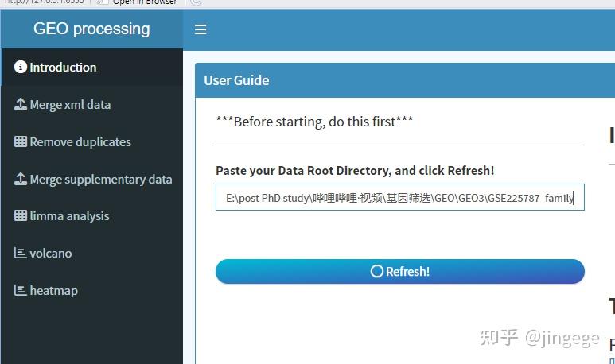Click the table icon next to limma analysis
Image resolution: width=615 pixels, height=364 pixels.
point(21,216)
